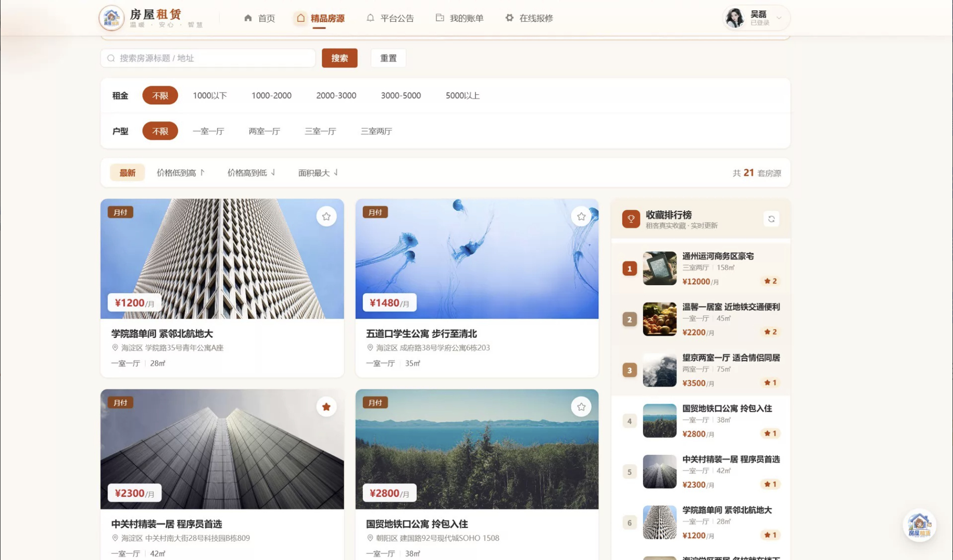
Task: Open ranking item 通州运河商务区豪宅
Action: pyautogui.click(x=701, y=269)
